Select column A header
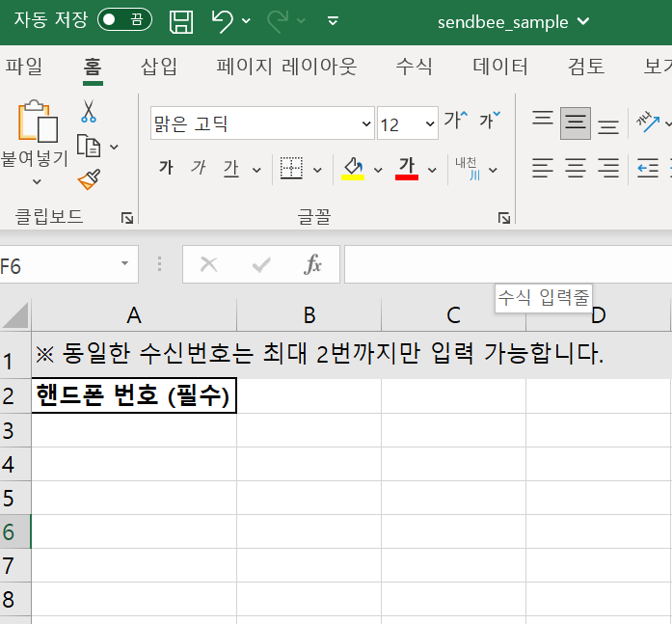Image resolution: width=672 pixels, height=624 pixels. tap(134, 315)
